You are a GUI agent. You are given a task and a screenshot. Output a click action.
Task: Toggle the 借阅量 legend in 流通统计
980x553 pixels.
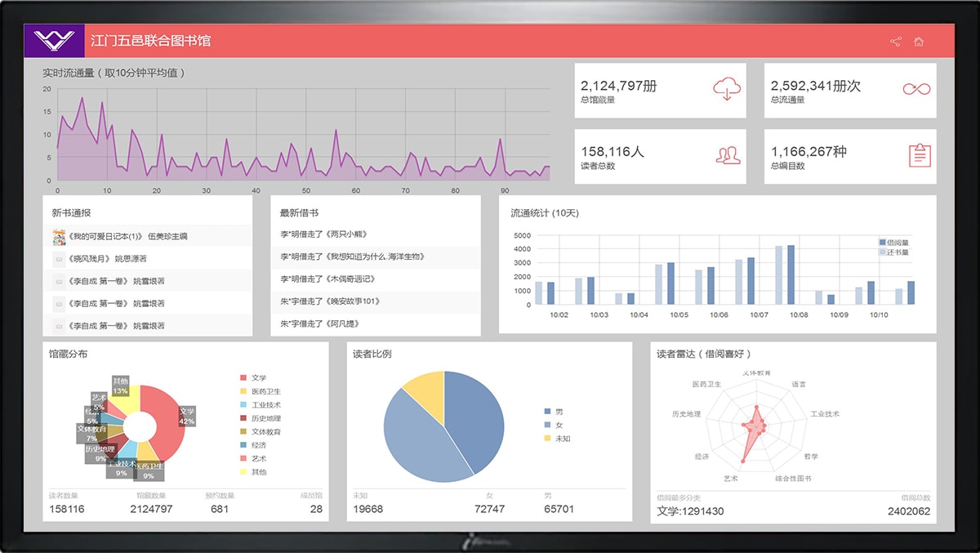coord(893,243)
